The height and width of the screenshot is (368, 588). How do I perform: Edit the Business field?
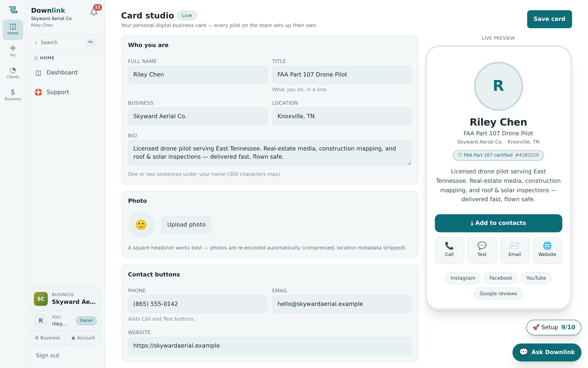point(198,116)
